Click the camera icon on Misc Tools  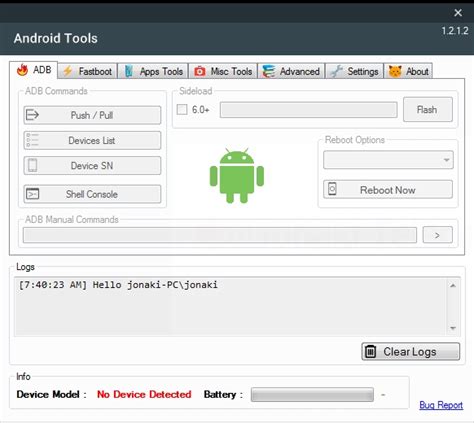(x=200, y=71)
